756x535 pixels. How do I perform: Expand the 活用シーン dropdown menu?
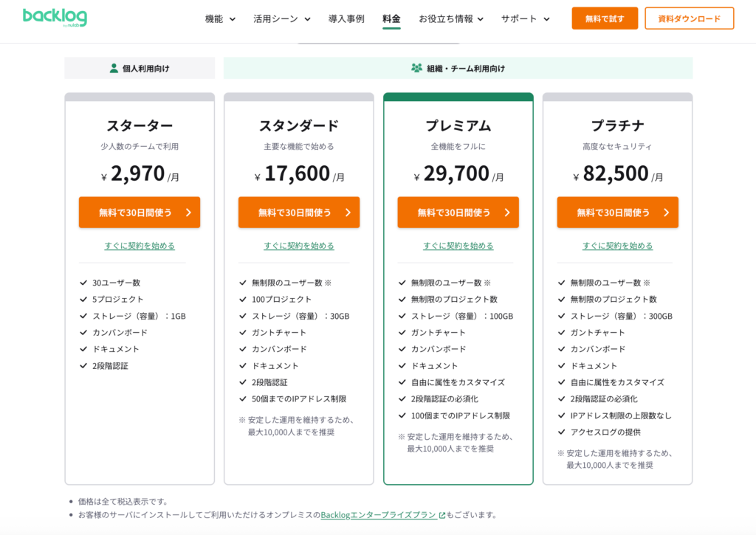pos(282,19)
